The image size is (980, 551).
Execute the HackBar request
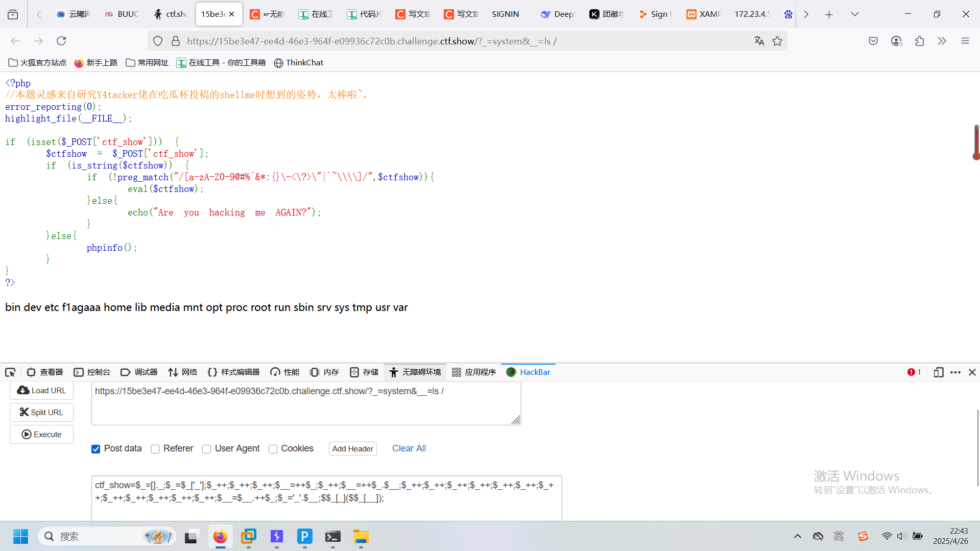[41, 435]
